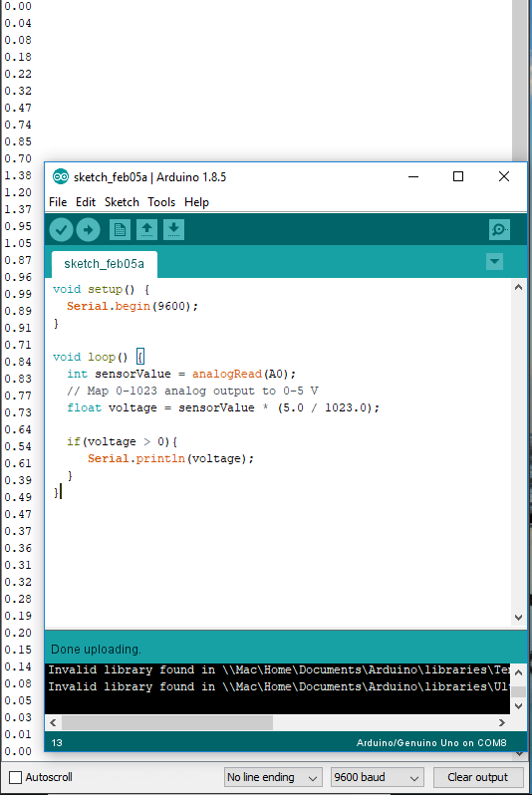Click the Verify checkmark button

62,230
